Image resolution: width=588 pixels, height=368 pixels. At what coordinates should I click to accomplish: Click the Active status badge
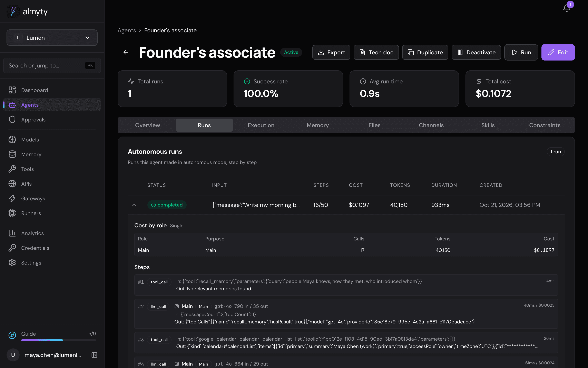[291, 52]
